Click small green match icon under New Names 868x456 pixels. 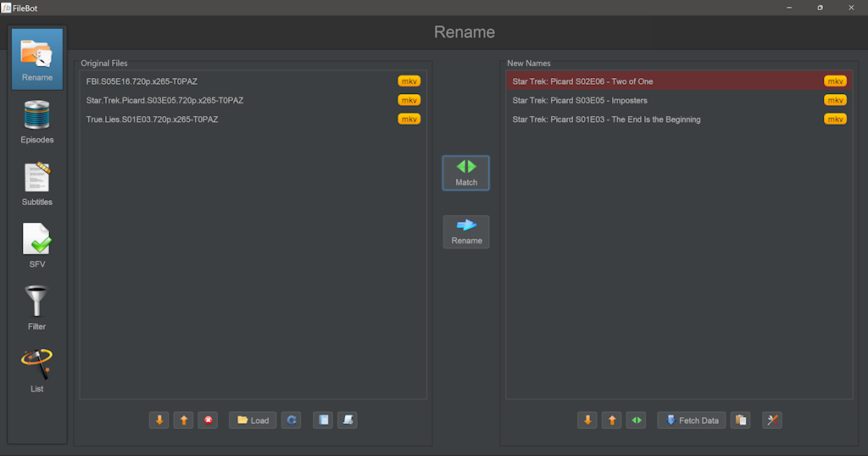point(636,420)
